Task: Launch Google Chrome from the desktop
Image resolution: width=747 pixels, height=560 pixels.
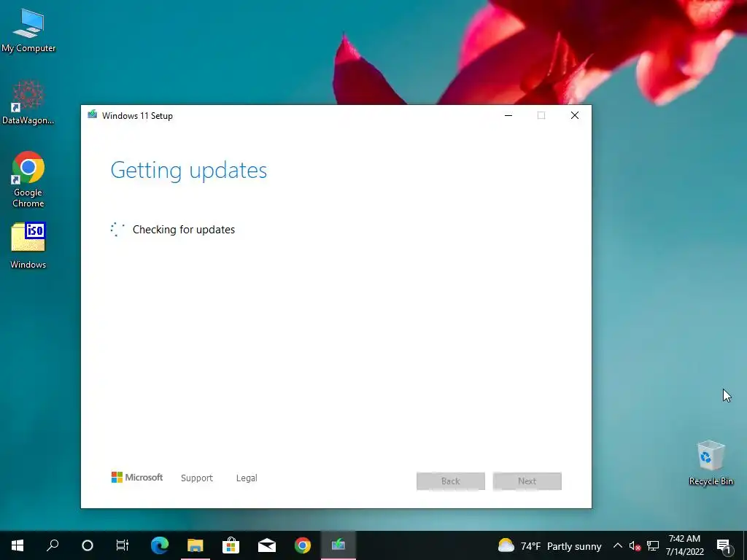Action: click(28, 179)
